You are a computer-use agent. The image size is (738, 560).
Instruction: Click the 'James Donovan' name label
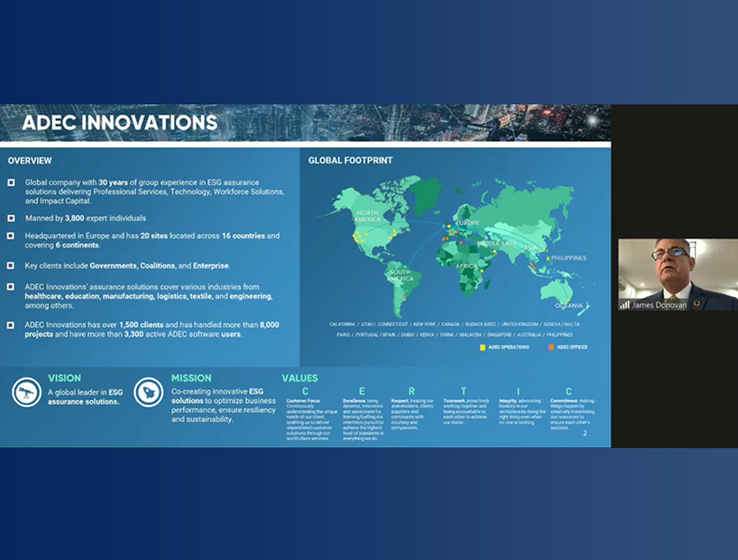click(659, 305)
